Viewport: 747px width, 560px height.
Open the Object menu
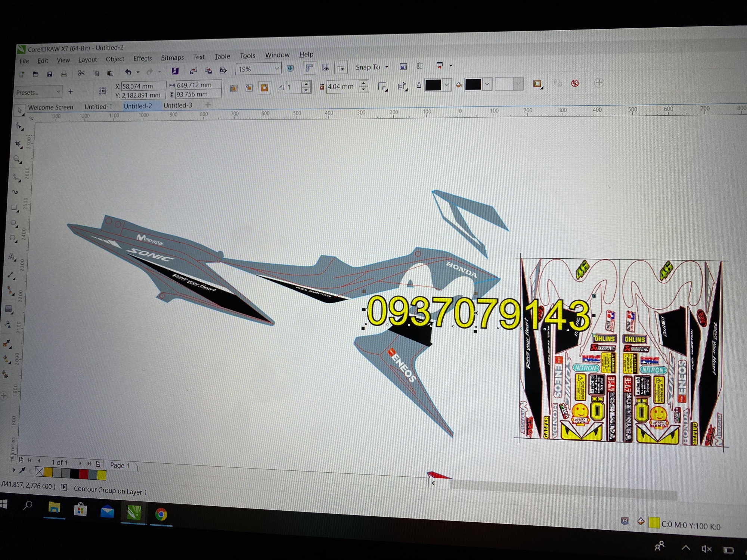coord(115,59)
